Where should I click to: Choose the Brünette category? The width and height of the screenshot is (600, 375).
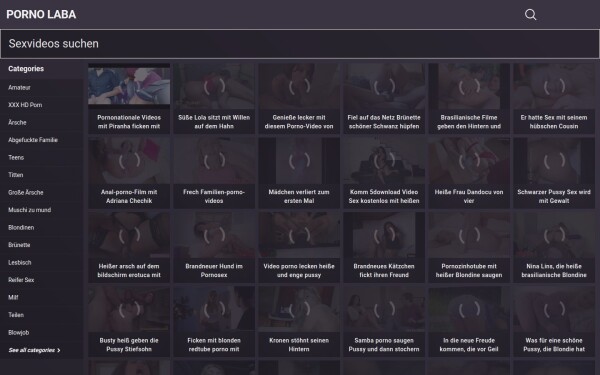click(x=19, y=245)
